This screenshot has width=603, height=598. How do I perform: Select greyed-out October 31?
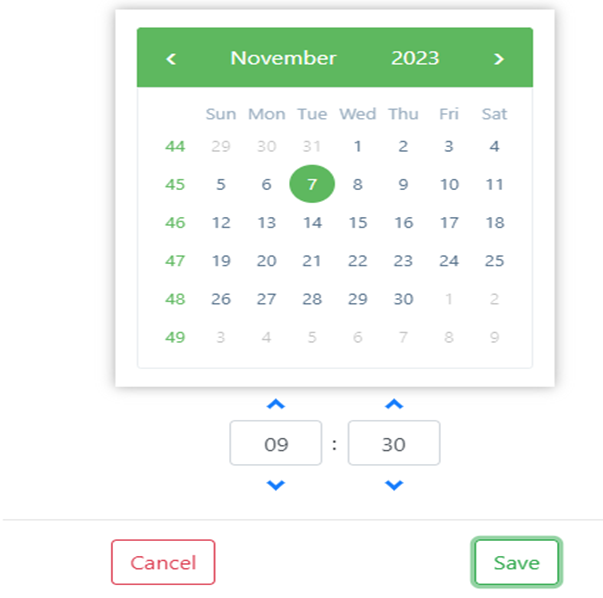coord(312,146)
